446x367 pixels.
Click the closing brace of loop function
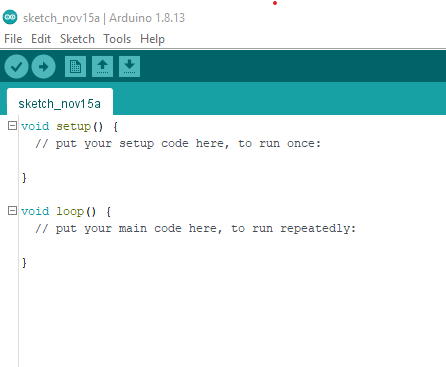[24, 263]
